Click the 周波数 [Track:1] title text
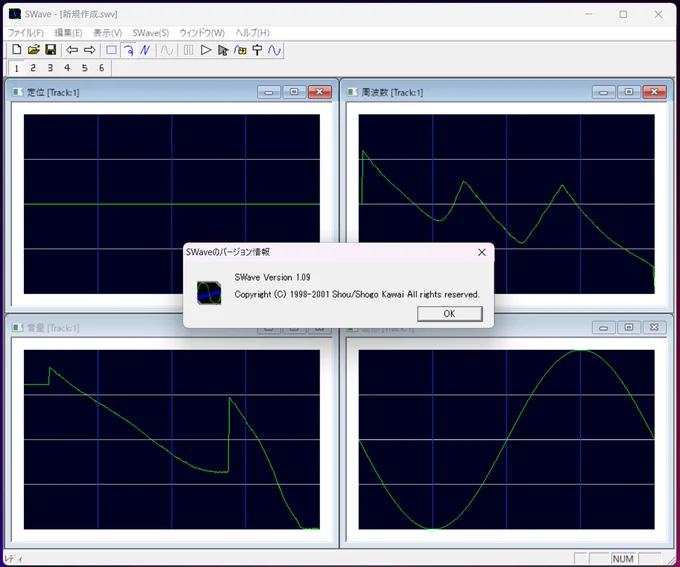The image size is (680, 567). (392, 92)
